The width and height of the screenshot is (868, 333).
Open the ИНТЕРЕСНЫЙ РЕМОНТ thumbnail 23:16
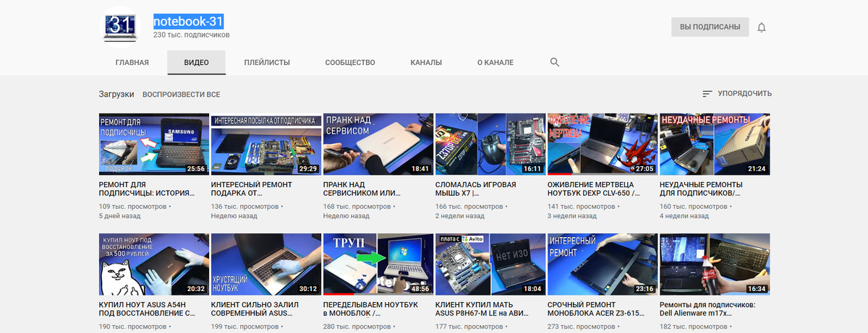(603, 264)
